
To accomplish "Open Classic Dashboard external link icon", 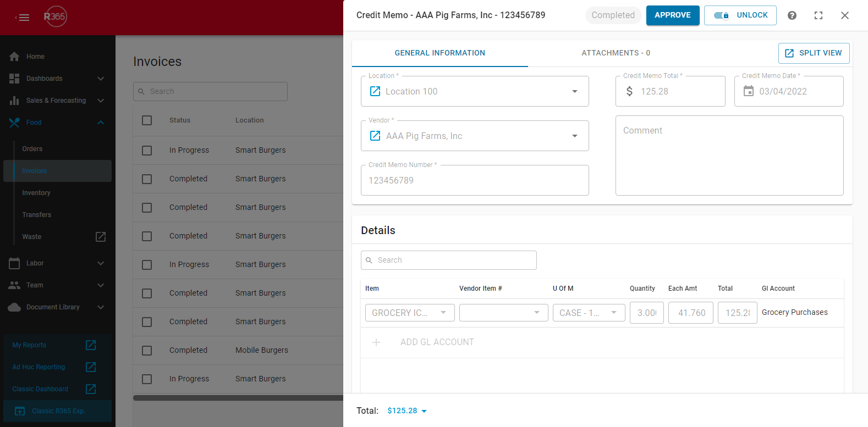I will (x=91, y=389).
